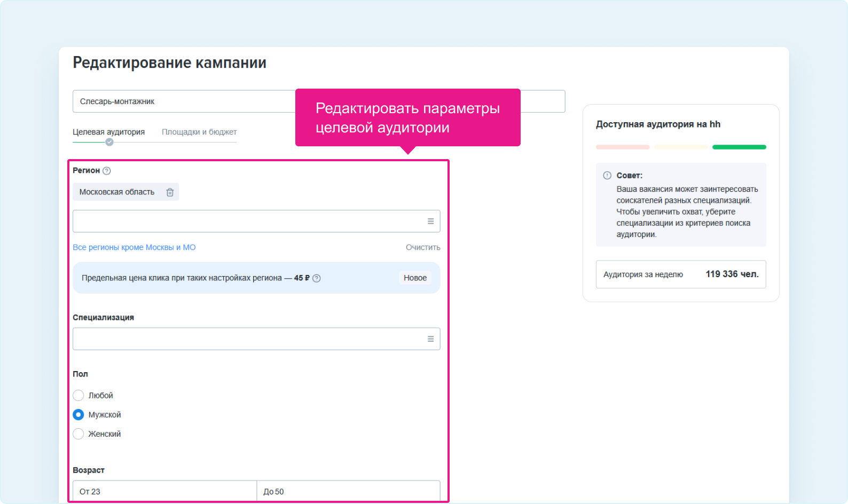Select the Любой gender option
Screen dimensions: 848x504
click(78, 396)
